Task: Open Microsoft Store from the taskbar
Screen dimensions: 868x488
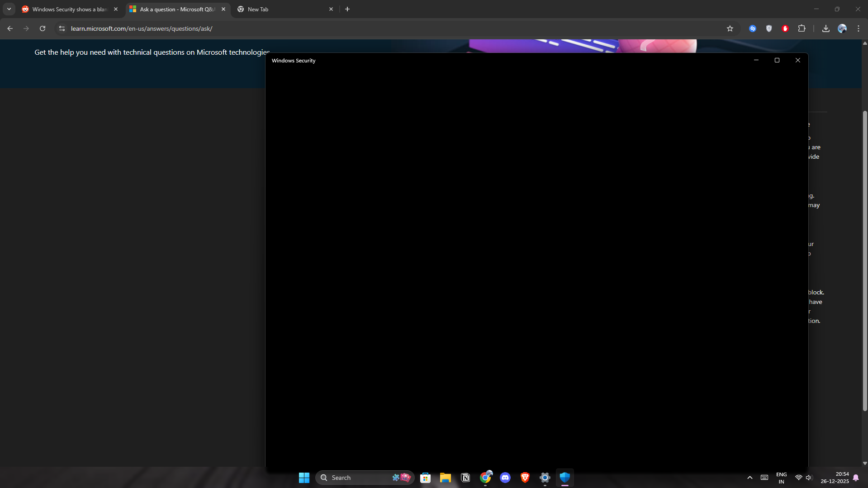Action: [x=426, y=478]
